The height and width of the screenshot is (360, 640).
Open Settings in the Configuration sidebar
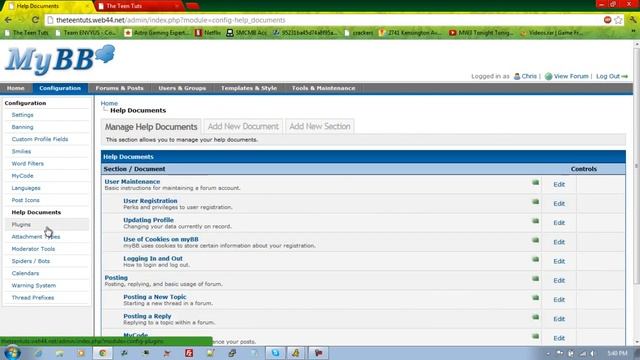click(x=22, y=115)
